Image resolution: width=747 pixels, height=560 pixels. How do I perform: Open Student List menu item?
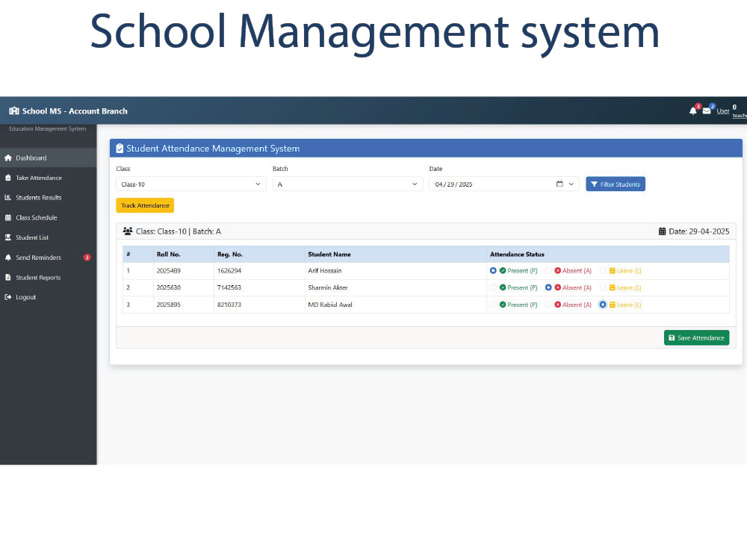coord(48,237)
